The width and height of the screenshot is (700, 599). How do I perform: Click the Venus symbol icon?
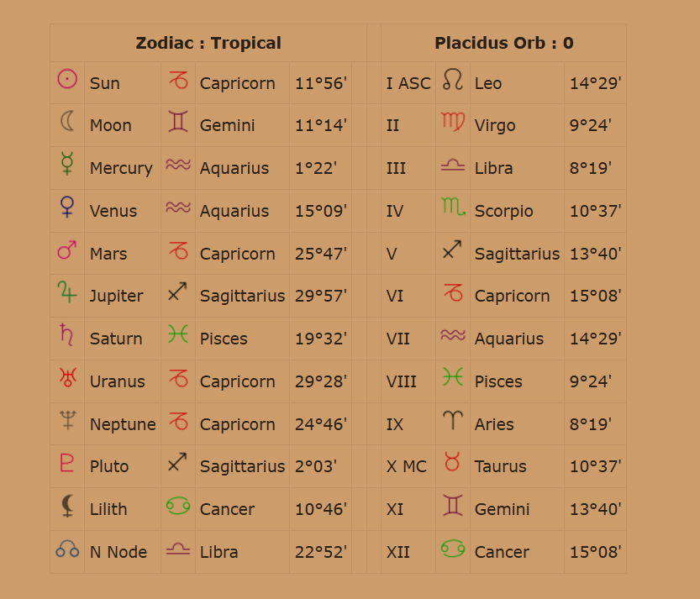point(67,207)
